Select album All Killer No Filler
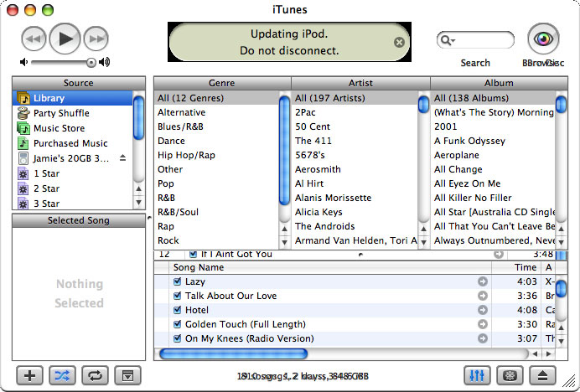This screenshot has height=392, width=580. tap(494, 198)
